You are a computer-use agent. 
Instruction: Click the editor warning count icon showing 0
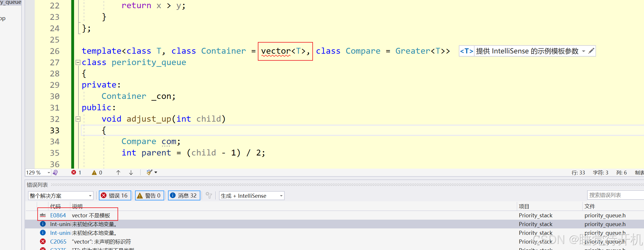coord(94,172)
